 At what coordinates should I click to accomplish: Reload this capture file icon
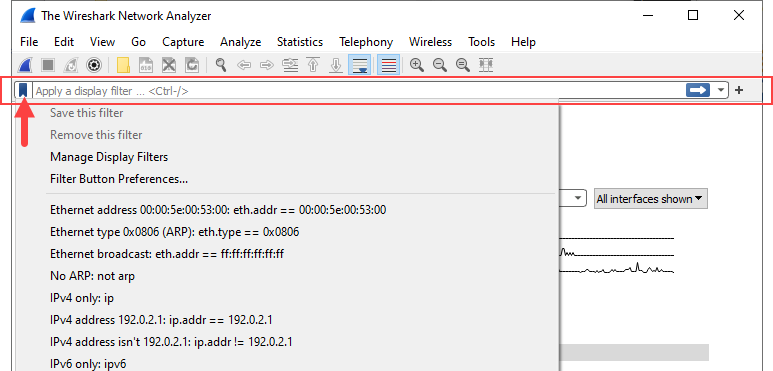click(x=192, y=65)
